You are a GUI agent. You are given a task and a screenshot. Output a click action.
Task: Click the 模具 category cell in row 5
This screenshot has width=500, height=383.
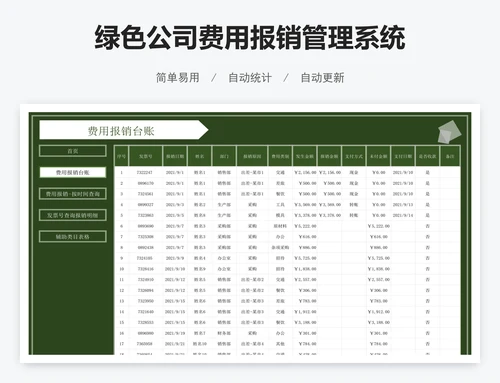280,215
